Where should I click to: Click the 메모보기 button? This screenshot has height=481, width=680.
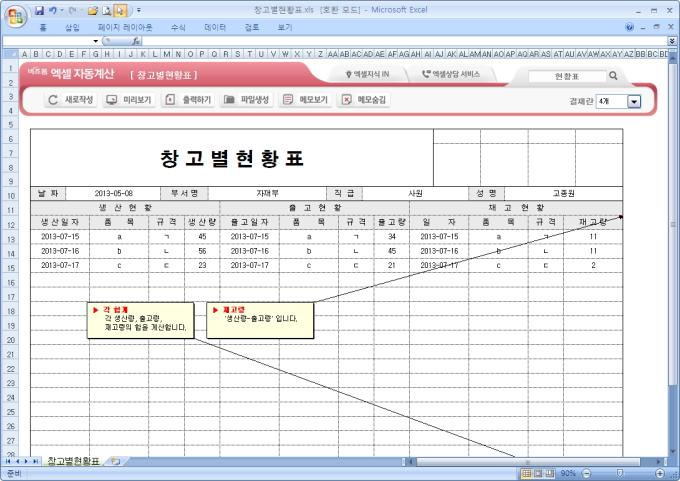305,100
